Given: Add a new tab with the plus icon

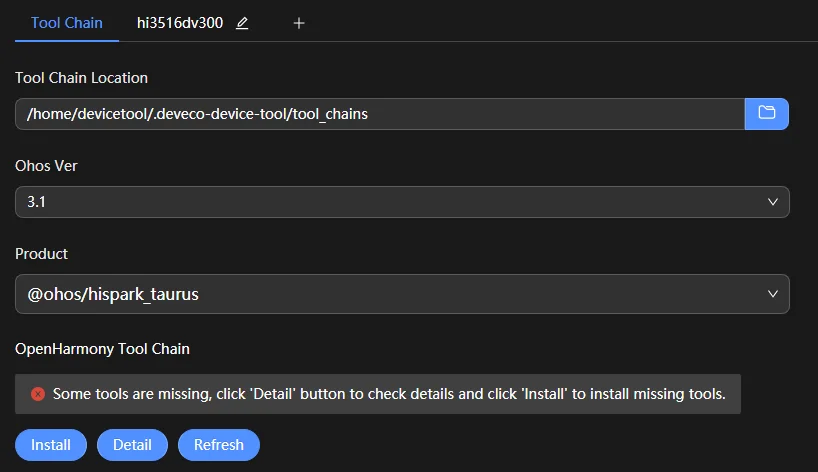Looking at the screenshot, I should click(x=299, y=23).
